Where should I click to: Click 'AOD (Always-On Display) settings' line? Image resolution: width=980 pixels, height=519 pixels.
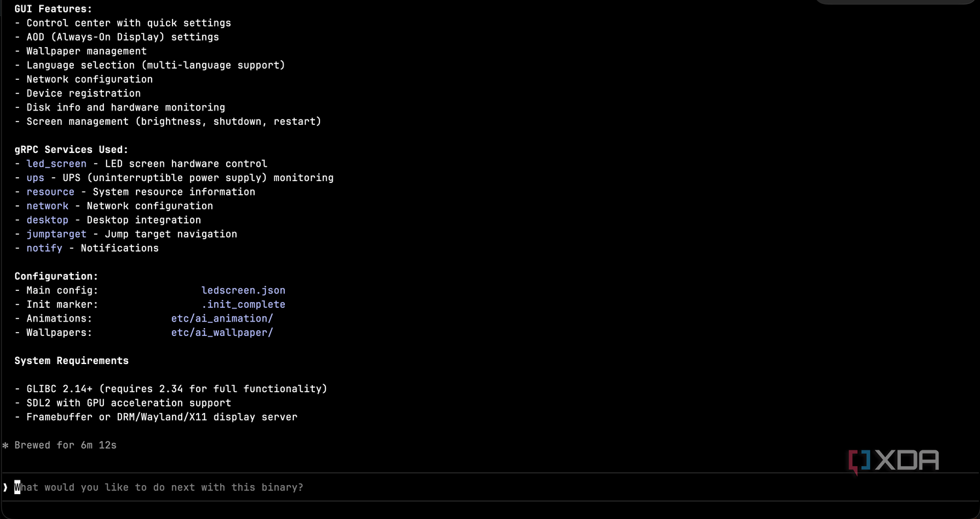pos(117,37)
